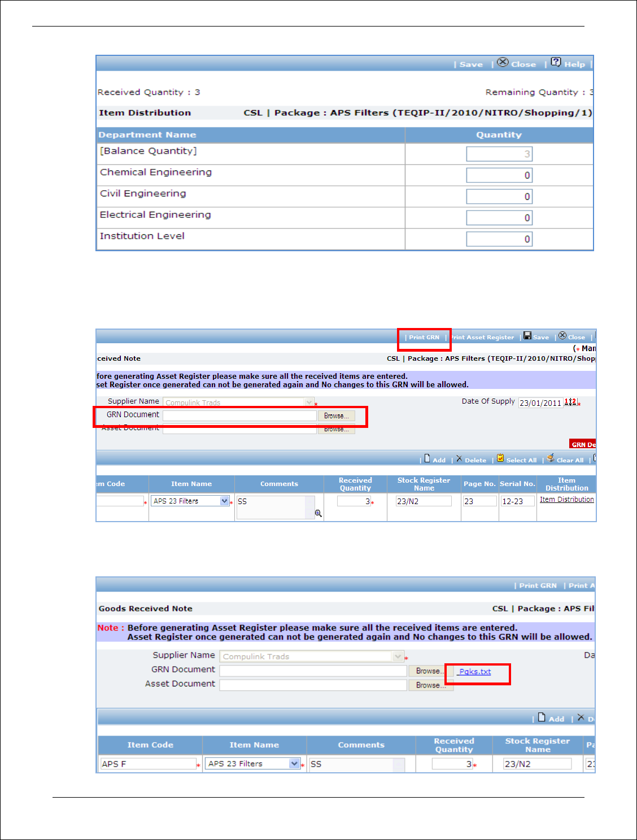This screenshot has height=840, width=637.
Task: Select Received Quantity field in middle grid row
Action: [x=354, y=501]
